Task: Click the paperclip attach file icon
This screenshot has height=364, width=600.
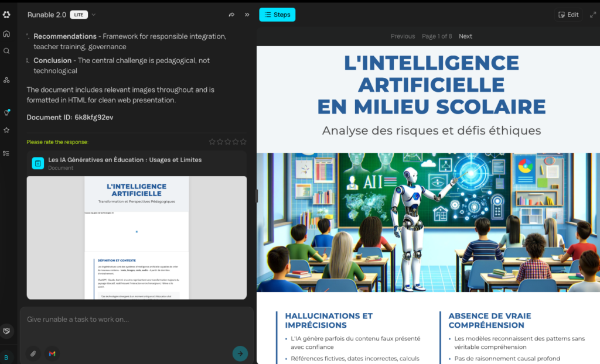Action: (33, 353)
